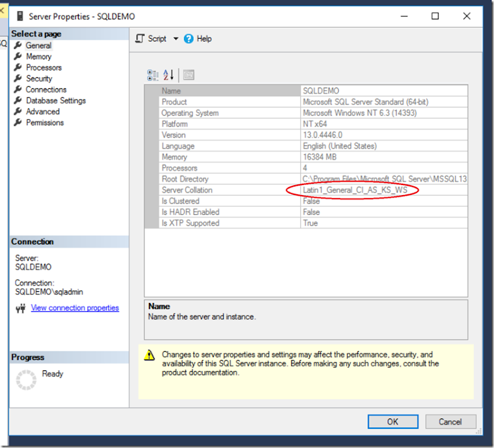This screenshot has height=448, width=494.
Task: Select the Product property label
Action: coord(174,102)
